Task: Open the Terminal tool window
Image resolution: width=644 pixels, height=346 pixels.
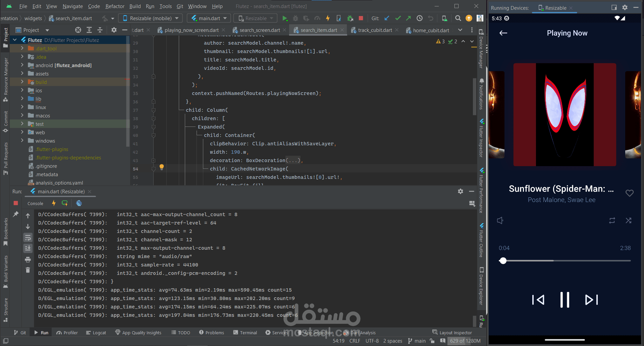Action: [245, 333]
